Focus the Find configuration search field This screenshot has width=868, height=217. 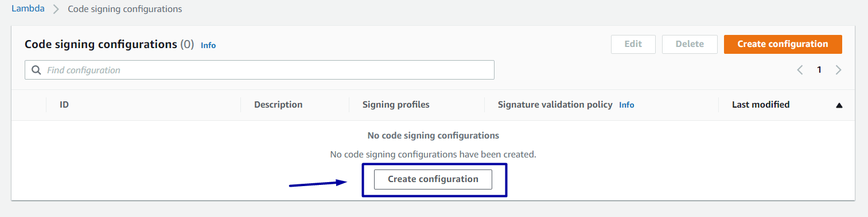point(259,70)
